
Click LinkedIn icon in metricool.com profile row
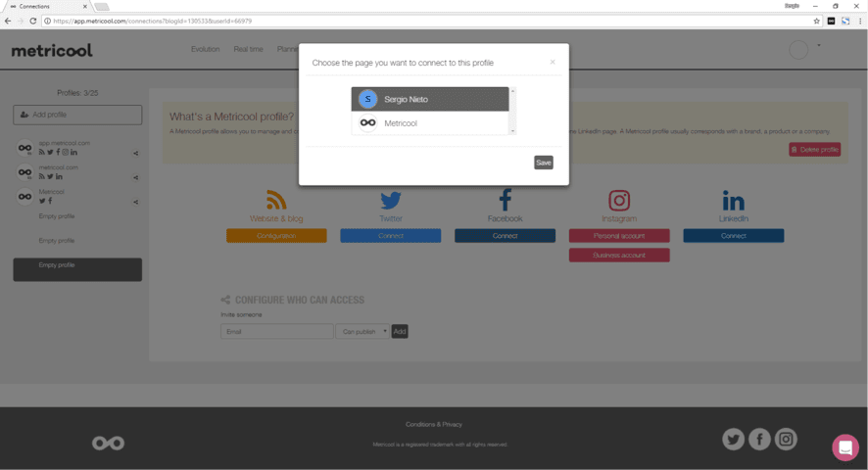[x=59, y=176]
